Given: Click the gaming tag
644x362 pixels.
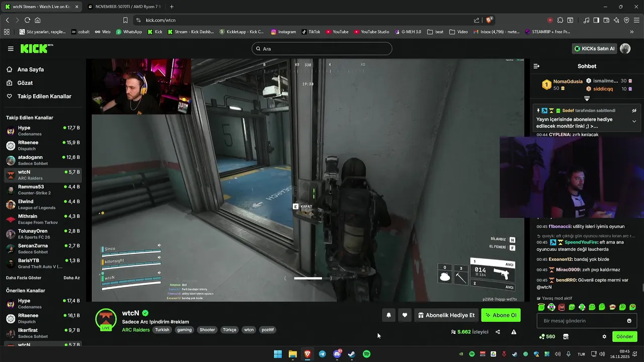Looking at the screenshot, I should [184, 330].
